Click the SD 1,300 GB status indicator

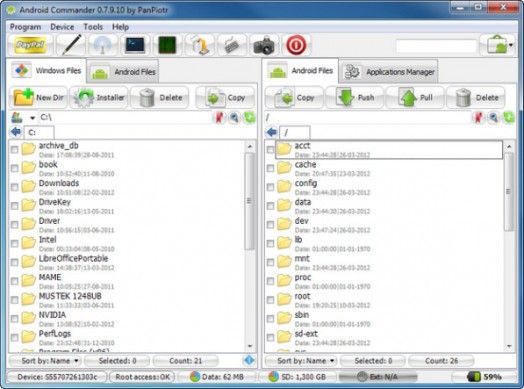297,377
